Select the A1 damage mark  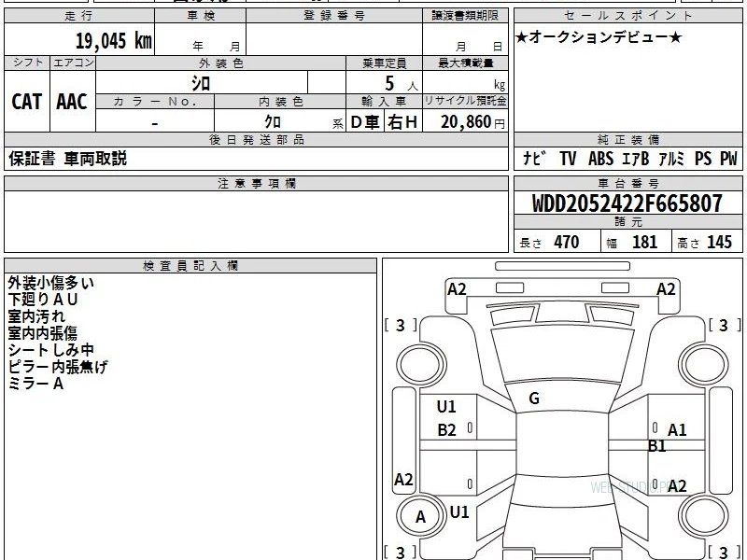(x=677, y=430)
